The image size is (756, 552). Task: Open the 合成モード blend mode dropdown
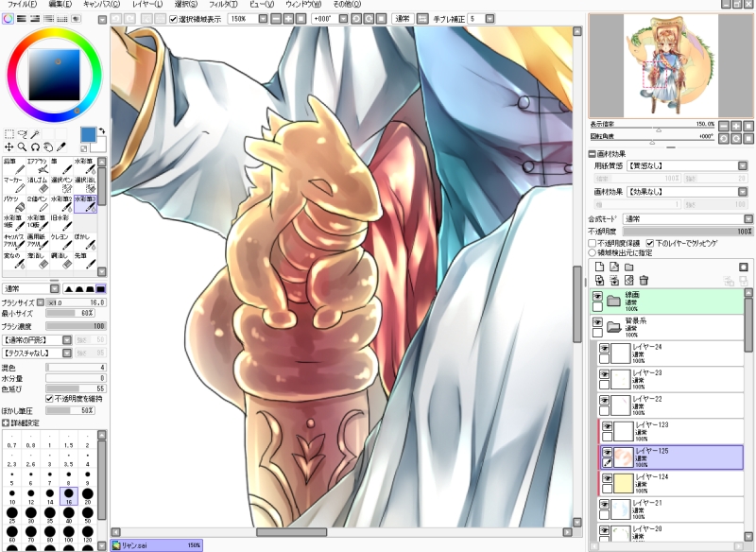coord(747,219)
